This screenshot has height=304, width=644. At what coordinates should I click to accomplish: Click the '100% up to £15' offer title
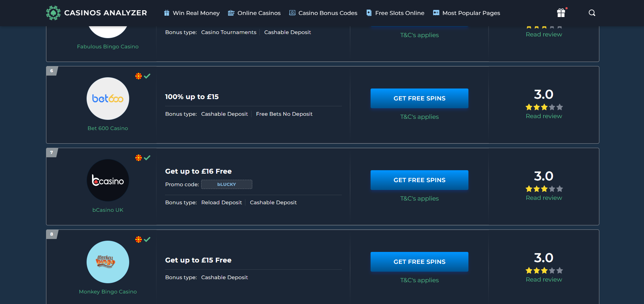point(192,97)
